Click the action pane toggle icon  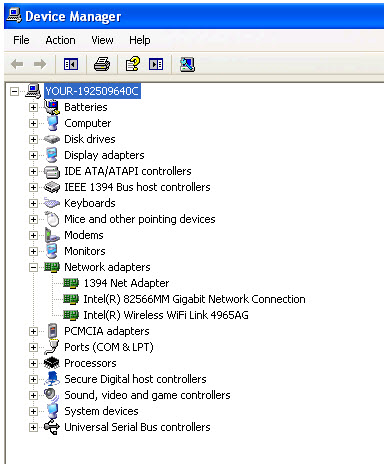[156, 64]
